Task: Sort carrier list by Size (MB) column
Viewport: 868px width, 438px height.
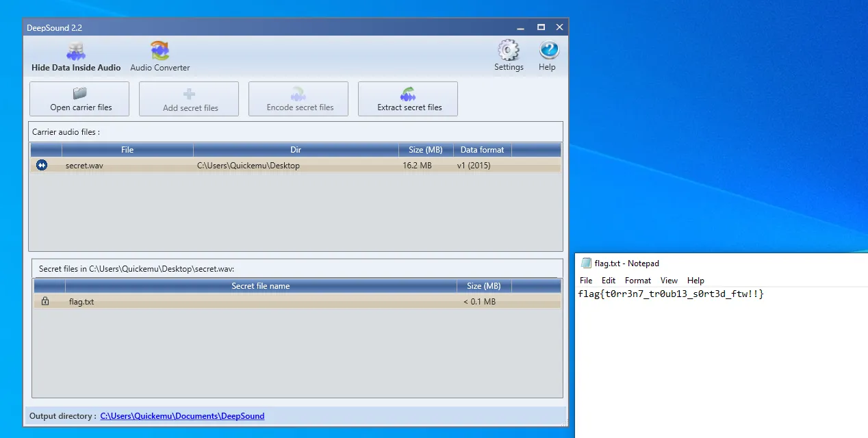Action: tap(425, 150)
